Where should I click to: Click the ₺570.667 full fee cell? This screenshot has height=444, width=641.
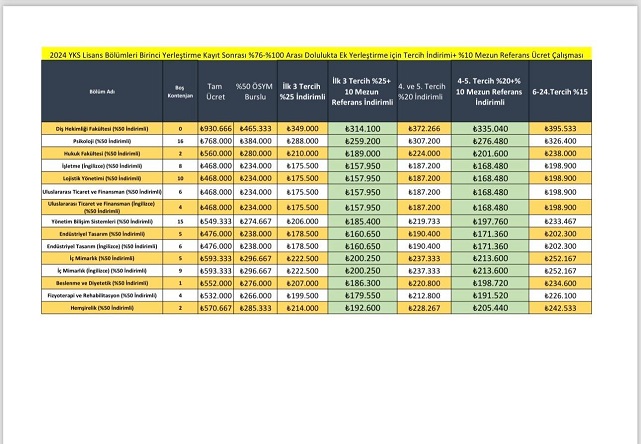click(x=215, y=308)
